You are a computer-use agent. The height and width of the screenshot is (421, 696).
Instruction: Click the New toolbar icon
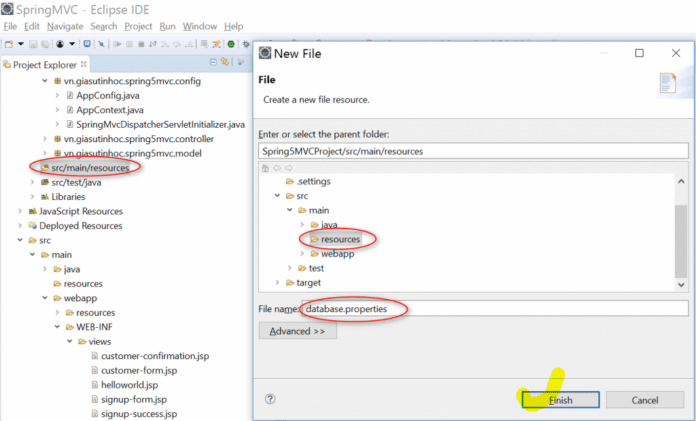(x=9, y=45)
